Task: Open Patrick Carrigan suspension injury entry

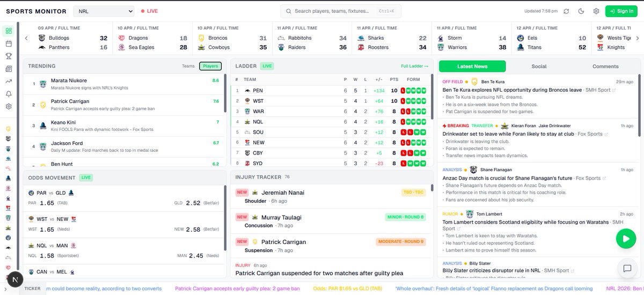Action: (x=332, y=246)
